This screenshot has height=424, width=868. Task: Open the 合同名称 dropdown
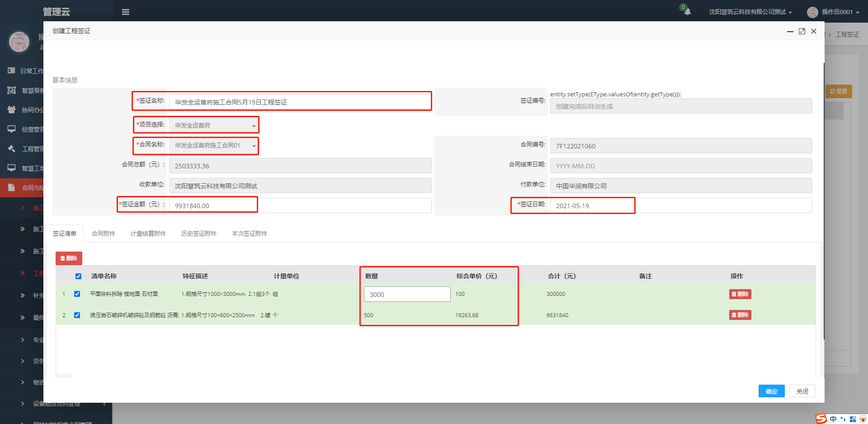click(213, 145)
